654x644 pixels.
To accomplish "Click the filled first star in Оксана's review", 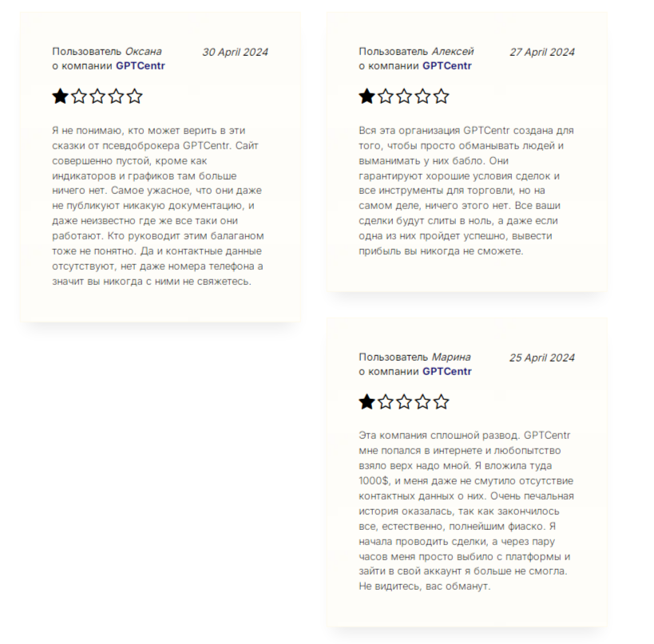I will coord(60,97).
